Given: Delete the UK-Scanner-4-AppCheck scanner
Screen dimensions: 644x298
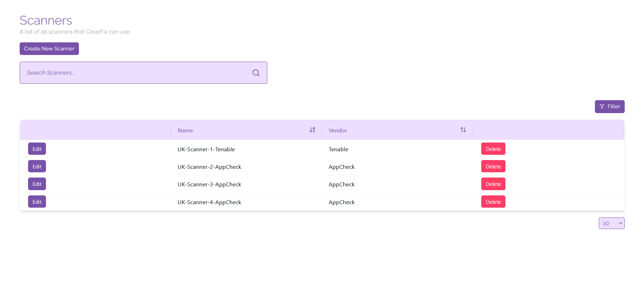Looking at the screenshot, I should 493,202.
